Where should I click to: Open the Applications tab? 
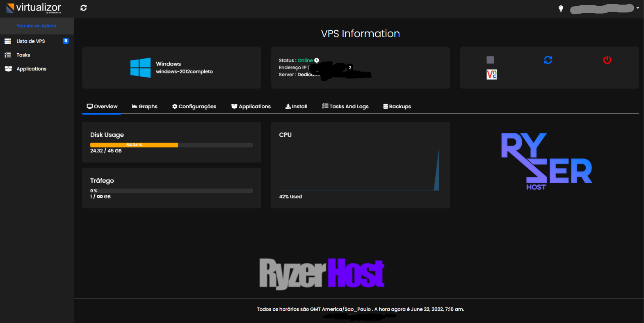tap(251, 107)
